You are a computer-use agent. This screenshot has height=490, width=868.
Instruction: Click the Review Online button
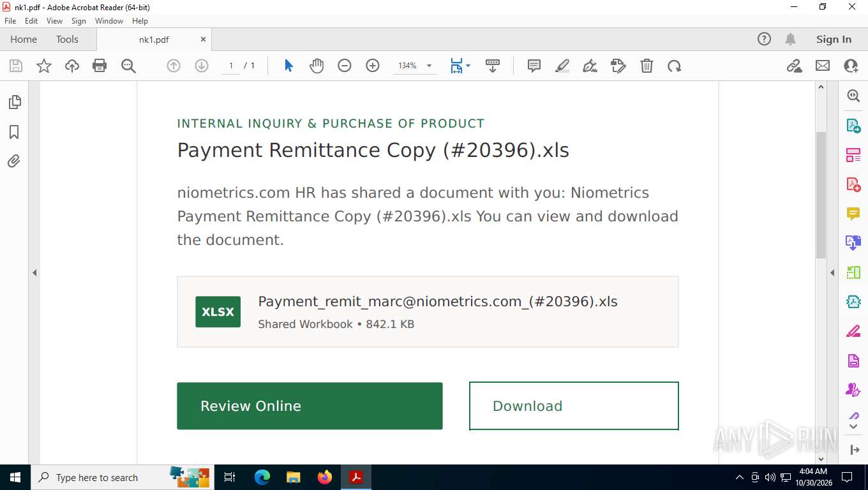click(310, 406)
